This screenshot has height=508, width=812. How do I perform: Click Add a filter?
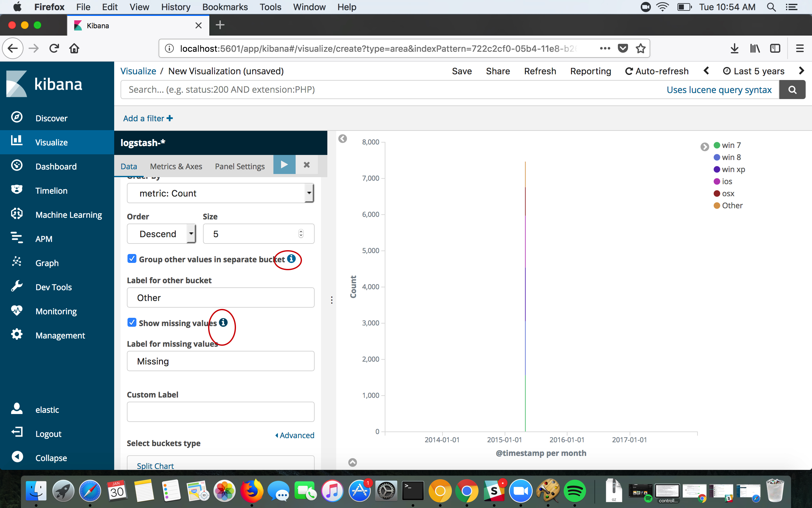[148, 118]
